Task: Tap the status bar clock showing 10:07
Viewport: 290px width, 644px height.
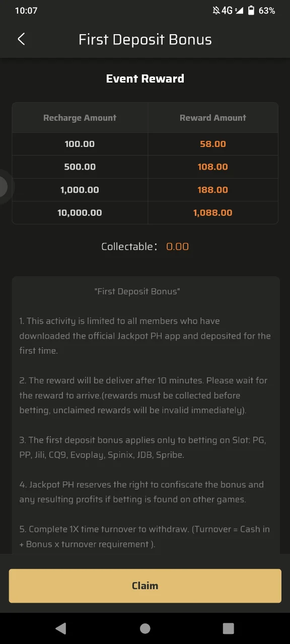Action: point(26,10)
